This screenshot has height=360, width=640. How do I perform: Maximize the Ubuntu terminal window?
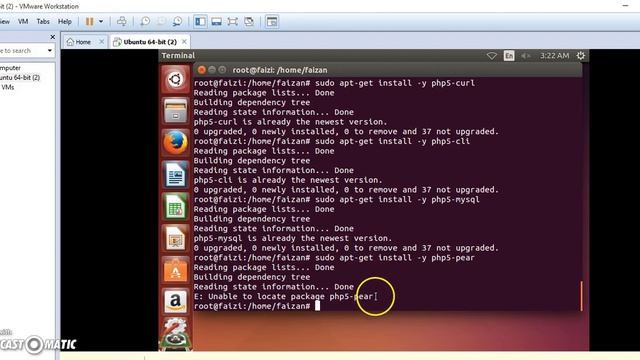(222, 70)
